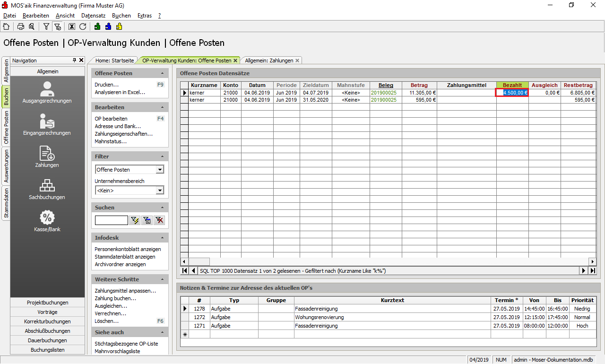The image size is (605, 364).
Task: Collapse the Bearbeiten section
Action: 163,107
